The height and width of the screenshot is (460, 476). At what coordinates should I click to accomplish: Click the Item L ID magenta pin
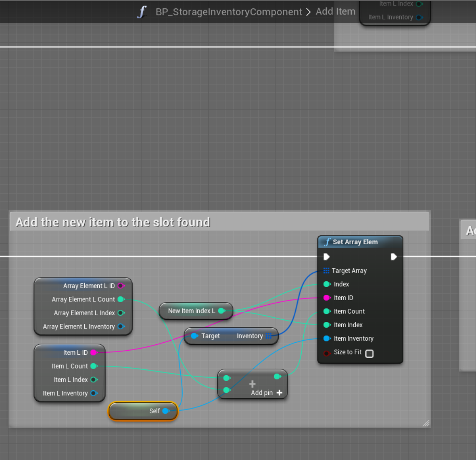[x=94, y=353]
